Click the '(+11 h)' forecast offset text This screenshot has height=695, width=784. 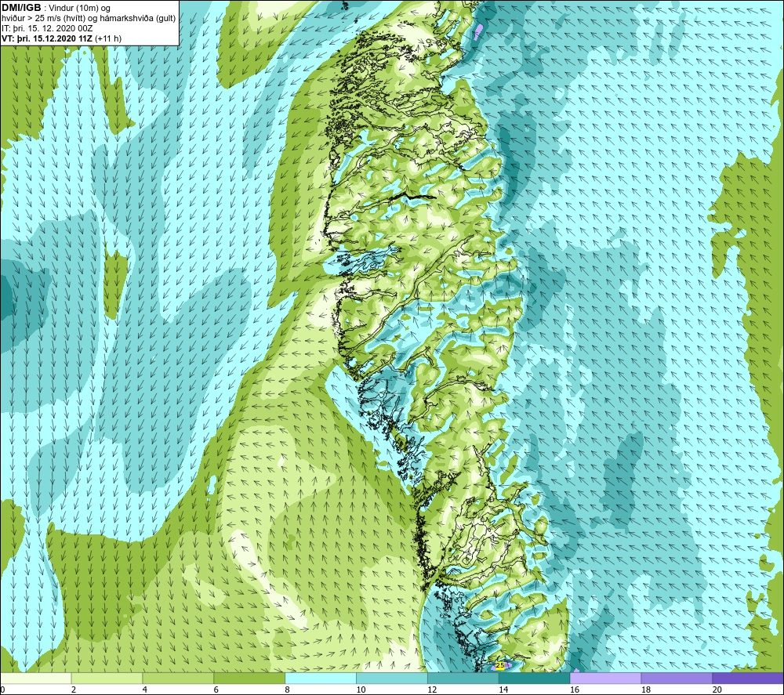[108, 38]
